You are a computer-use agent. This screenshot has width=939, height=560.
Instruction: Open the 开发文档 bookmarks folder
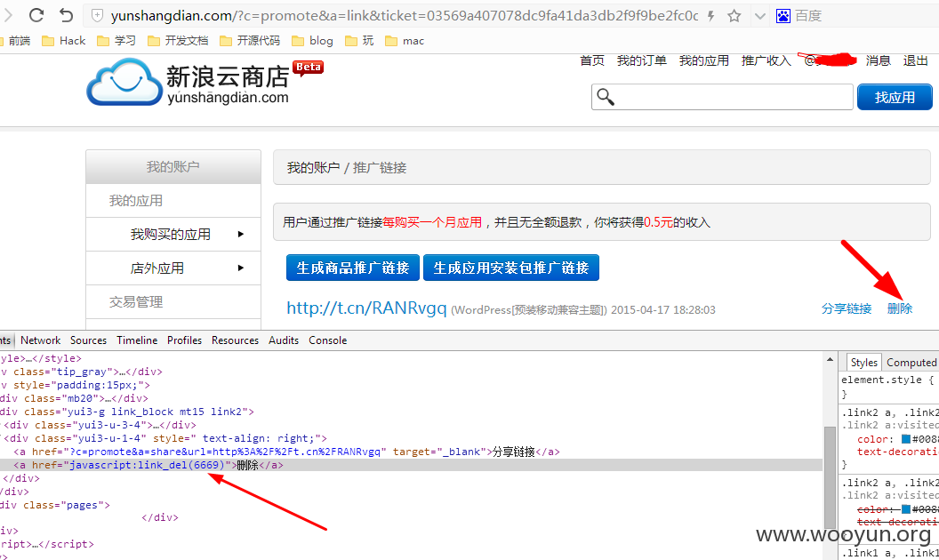click(x=178, y=41)
